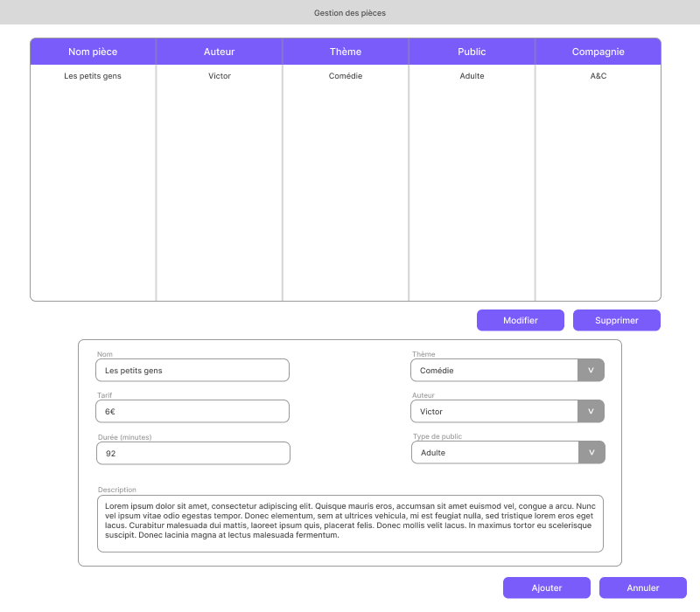This screenshot has width=700, height=612.
Task: Click the Auteur column header
Action: click(219, 52)
